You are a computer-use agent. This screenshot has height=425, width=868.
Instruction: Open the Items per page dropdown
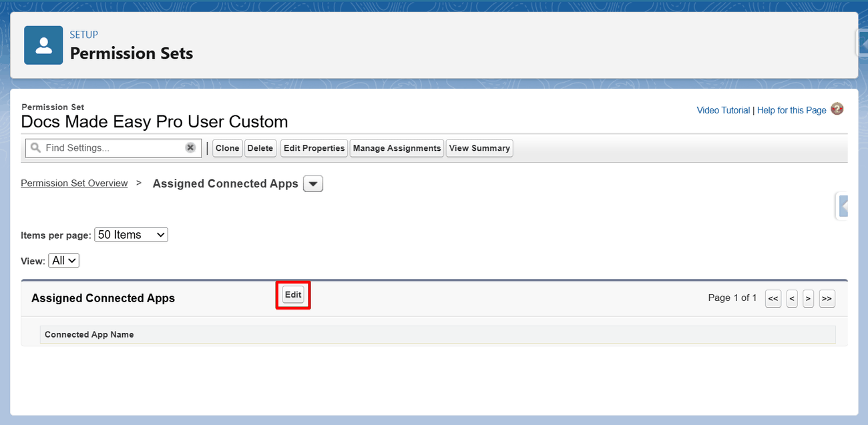[132, 235]
